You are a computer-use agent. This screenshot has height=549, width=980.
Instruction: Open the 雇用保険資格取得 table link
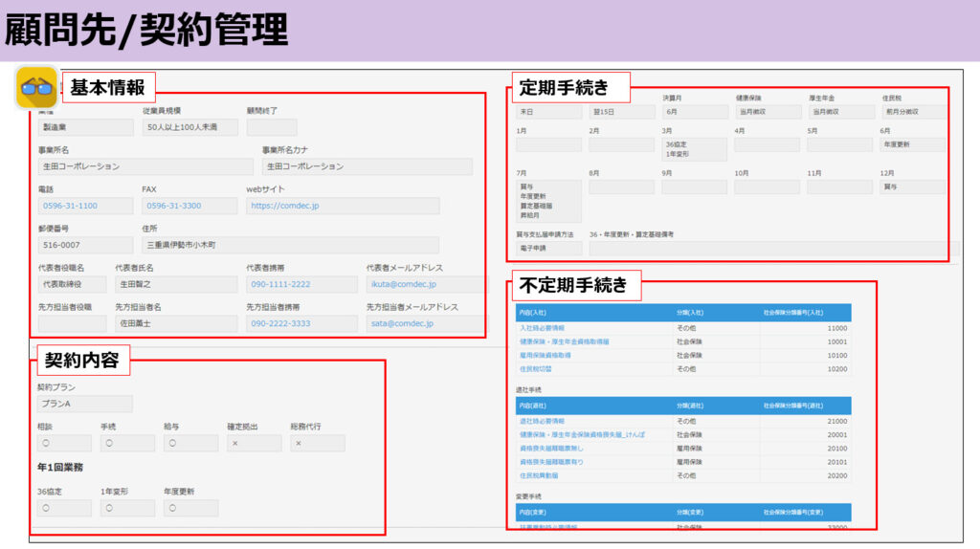click(x=545, y=355)
